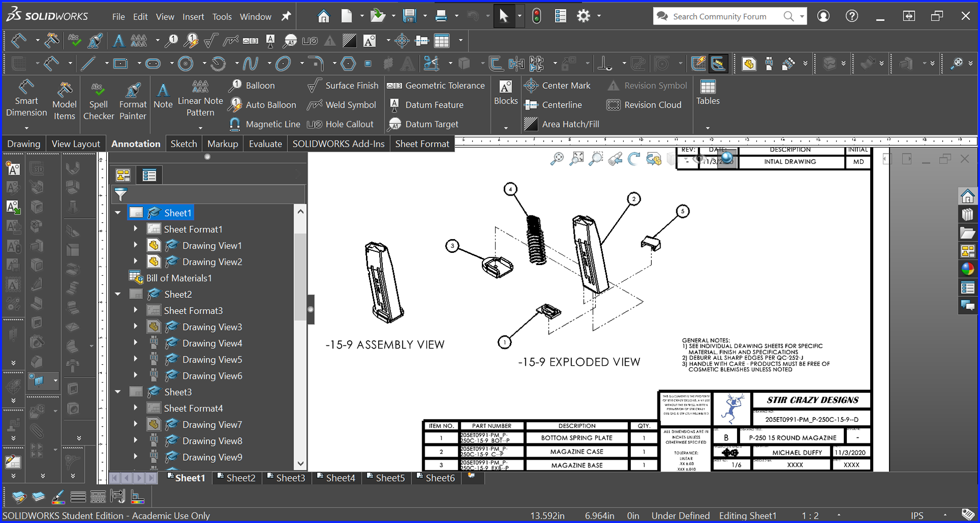This screenshot has height=523, width=980.
Task: Add a Geometric Tolerance
Action: [x=435, y=85]
